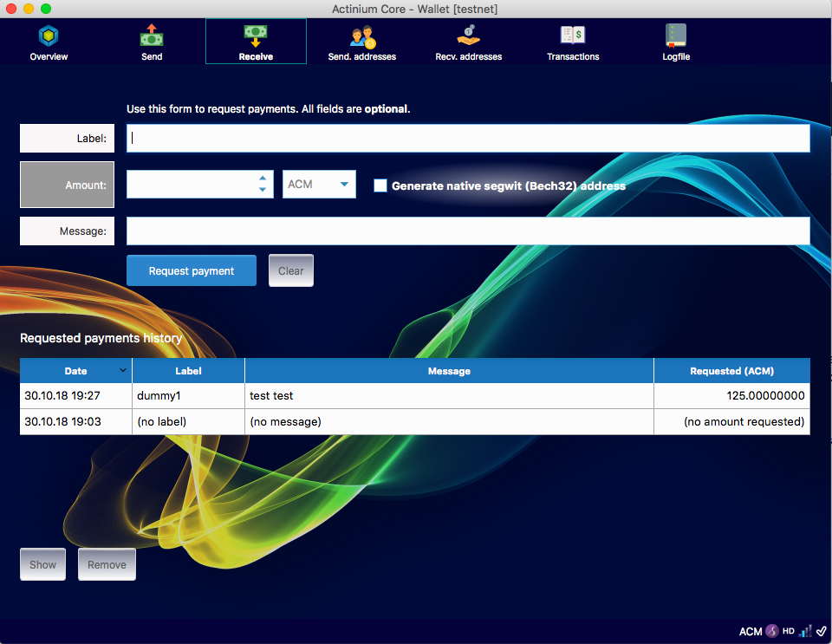This screenshot has height=644, width=832.
Task: Switch to the Send tab
Action: pos(152,42)
